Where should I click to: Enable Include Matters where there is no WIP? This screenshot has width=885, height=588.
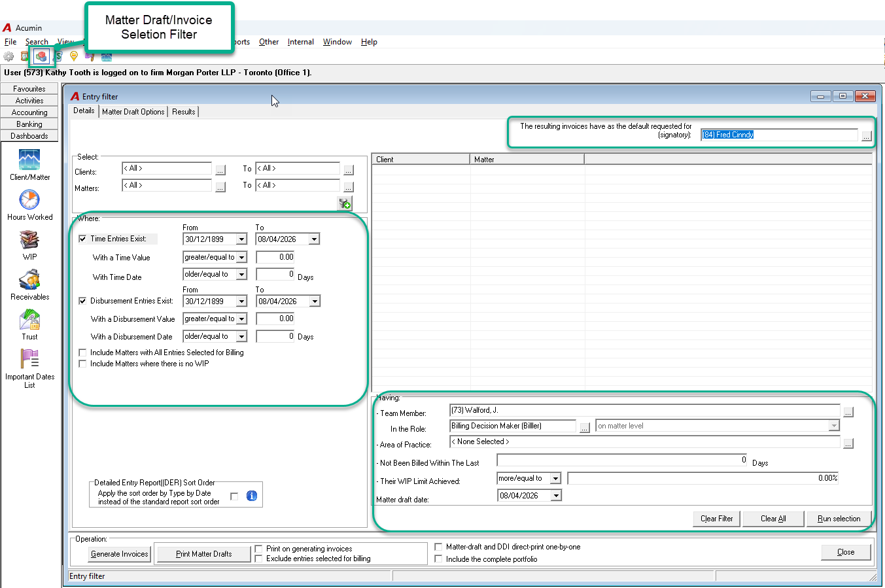[82, 364]
